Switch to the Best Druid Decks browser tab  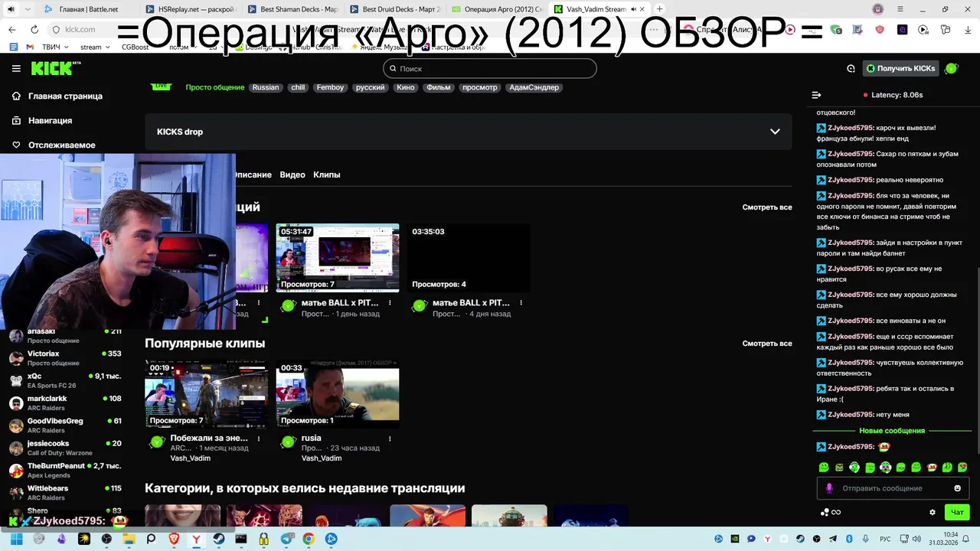395,9
